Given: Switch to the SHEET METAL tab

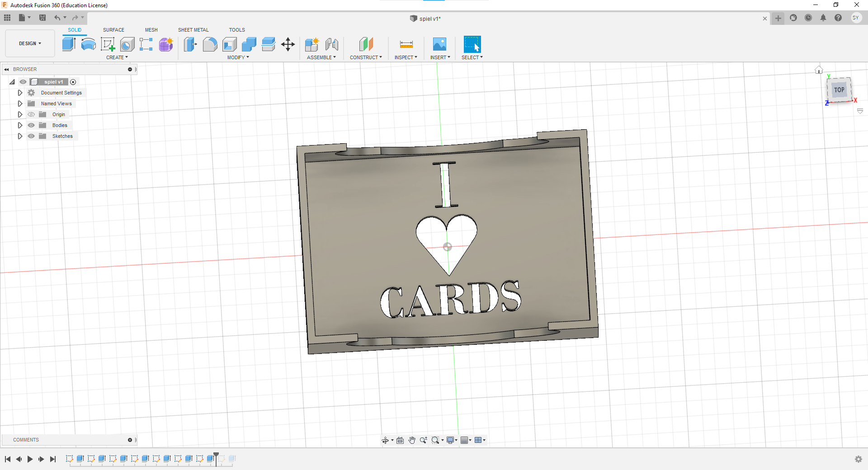Looking at the screenshot, I should pyautogui.click(x=193, y=30).
